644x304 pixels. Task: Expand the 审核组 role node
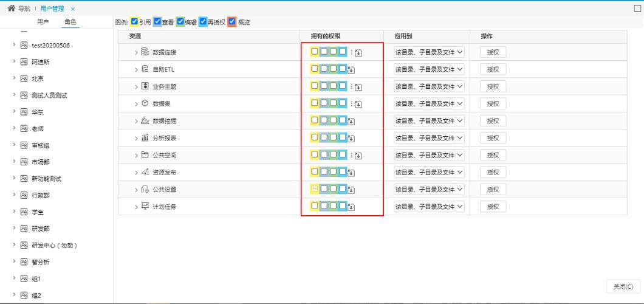(x=14, y=145)
